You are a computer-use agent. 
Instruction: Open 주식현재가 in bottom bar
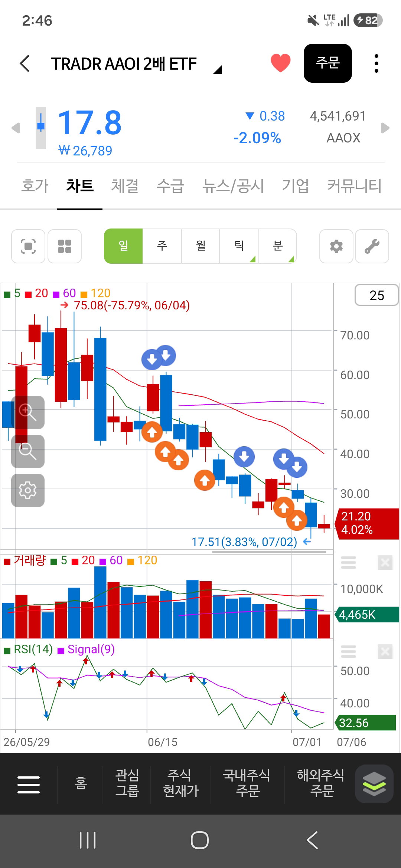pyautogui.click(x=180, y=783)
